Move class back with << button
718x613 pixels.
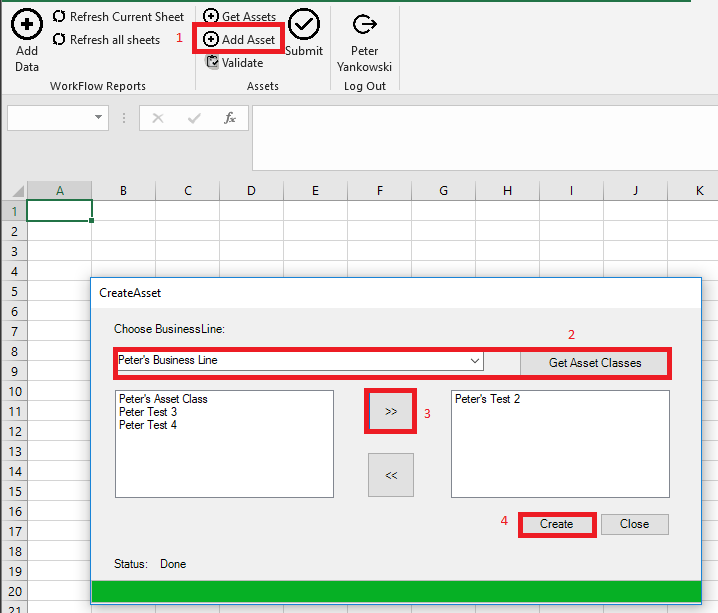[x=391, y=475]
